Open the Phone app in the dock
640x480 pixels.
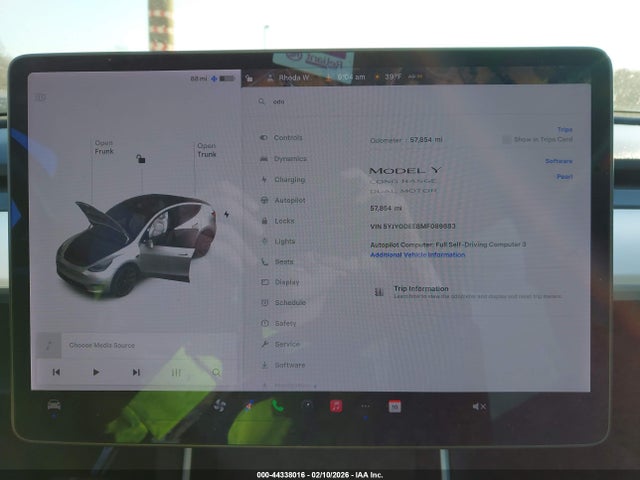278,406
